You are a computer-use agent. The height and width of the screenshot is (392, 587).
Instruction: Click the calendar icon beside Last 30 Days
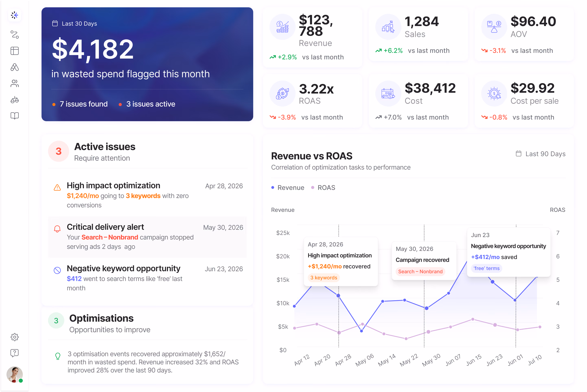click(x=55, y=24)
